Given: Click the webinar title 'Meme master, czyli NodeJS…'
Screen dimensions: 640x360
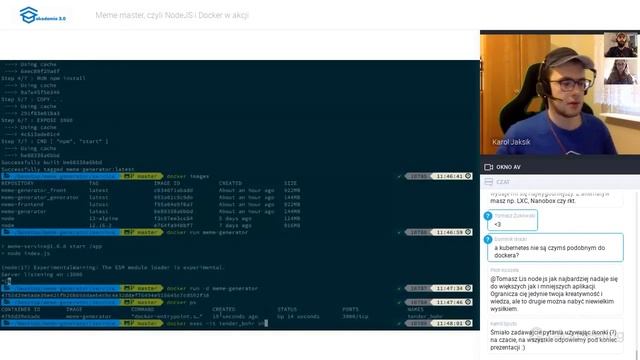Looking at the screenshot, I should click(172, 15).
